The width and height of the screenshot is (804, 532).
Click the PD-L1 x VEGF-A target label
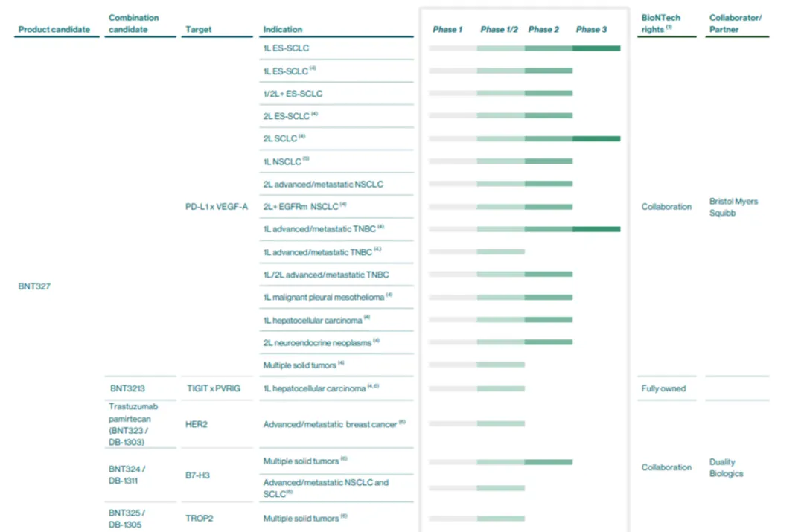click(217, 207)
